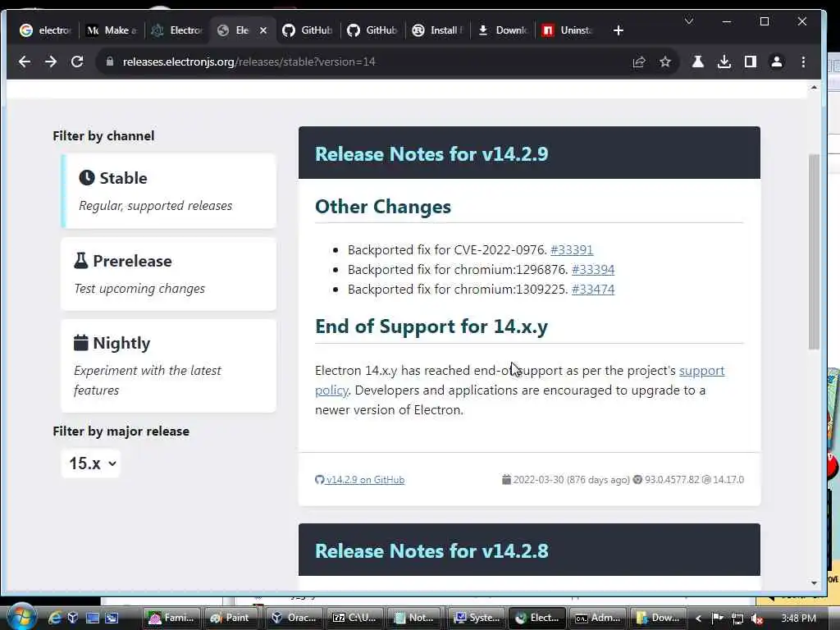Close the active Ele tab
The image size is (840, 630).
tap(263, 30)
